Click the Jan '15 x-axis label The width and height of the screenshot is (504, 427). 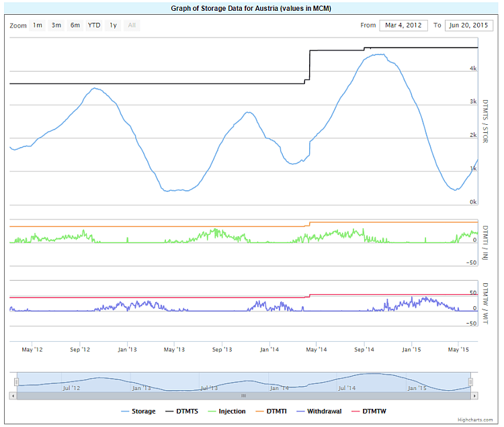tap(411, 350)
